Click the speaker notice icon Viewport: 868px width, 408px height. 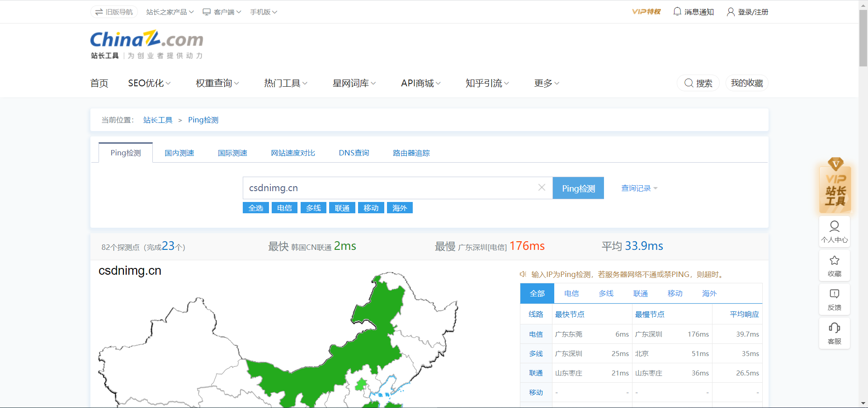[524, 274]
